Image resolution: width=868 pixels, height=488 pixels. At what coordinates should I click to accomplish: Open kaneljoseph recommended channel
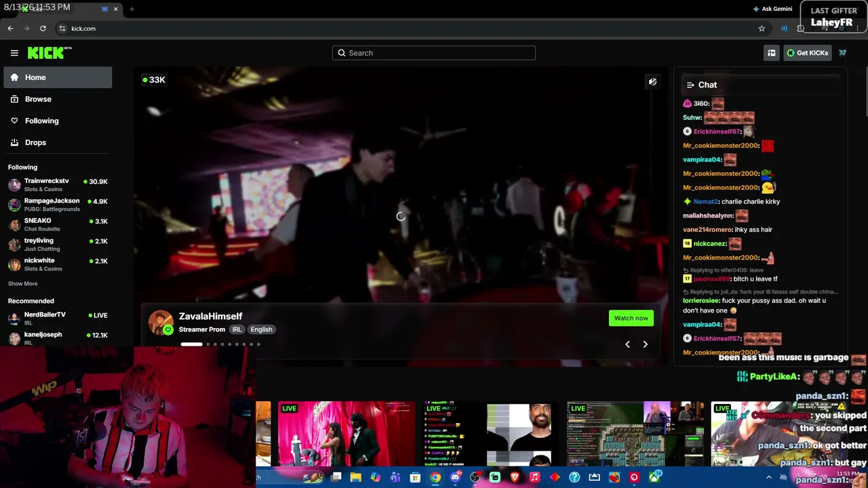[x=58, y=338]
